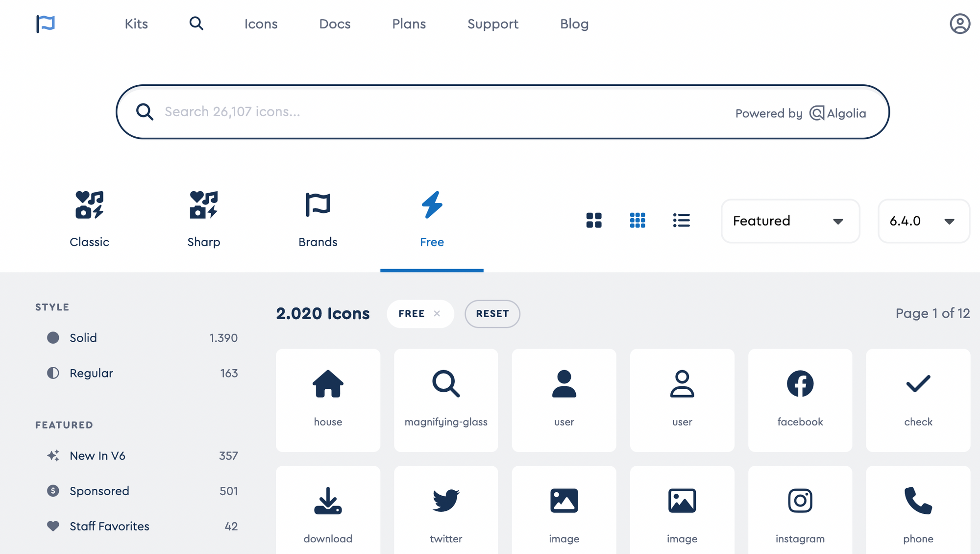Remove the FREE filter chip
980x554 pixels.
(437, 314)
